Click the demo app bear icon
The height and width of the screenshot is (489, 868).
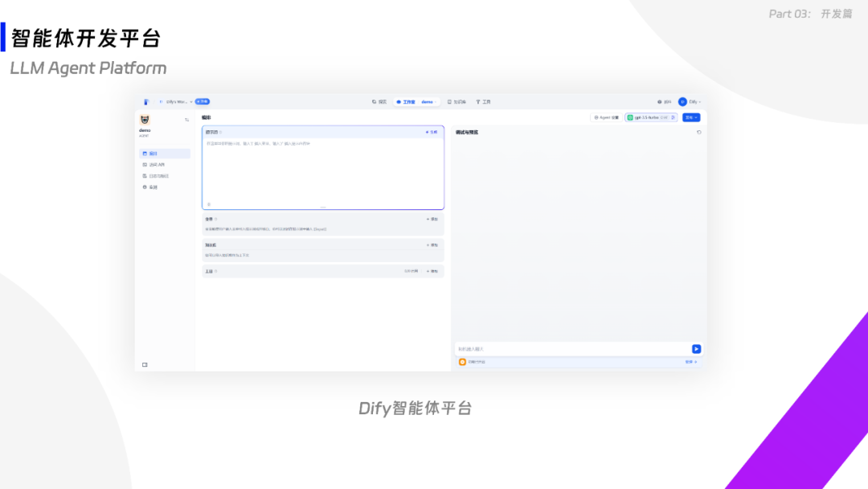click(x=145, y=120)
